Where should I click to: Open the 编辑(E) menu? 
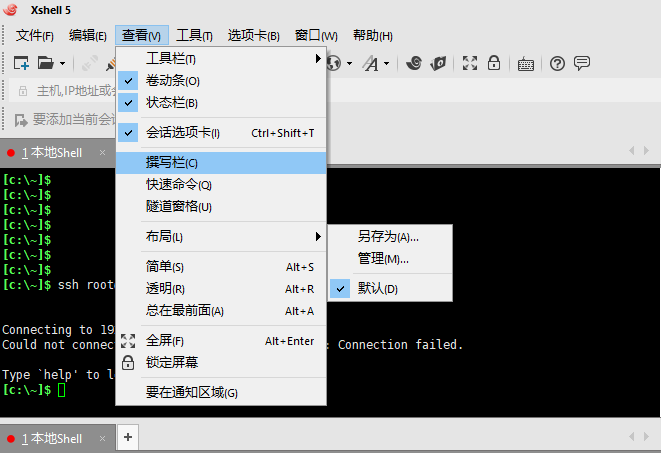[x=88, y=35]
